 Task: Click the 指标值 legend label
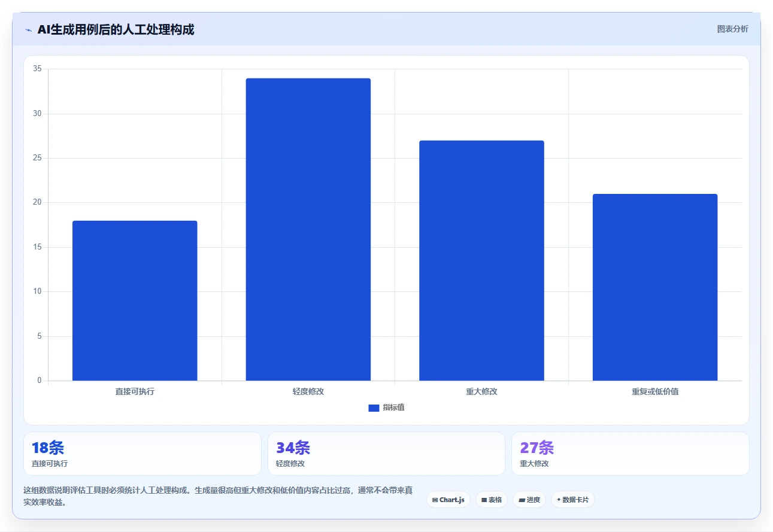[393, 408]
